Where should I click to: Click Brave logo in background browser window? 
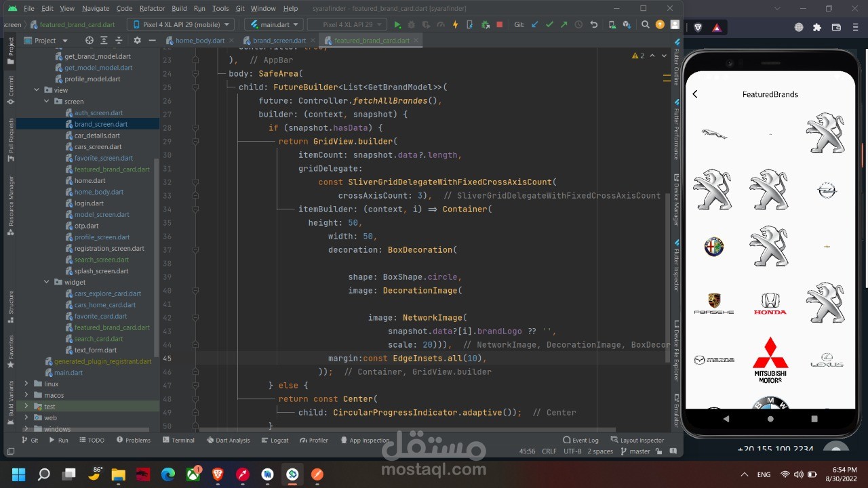[x=698, y=27]
